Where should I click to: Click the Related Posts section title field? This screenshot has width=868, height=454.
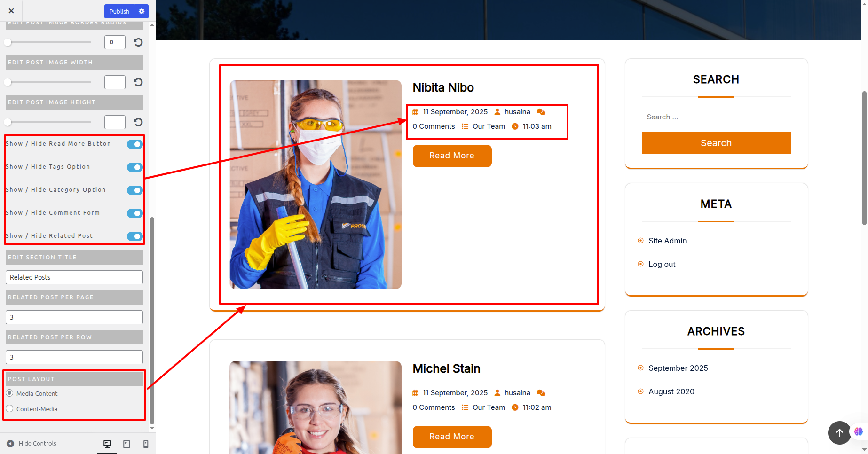click(74, 277)
